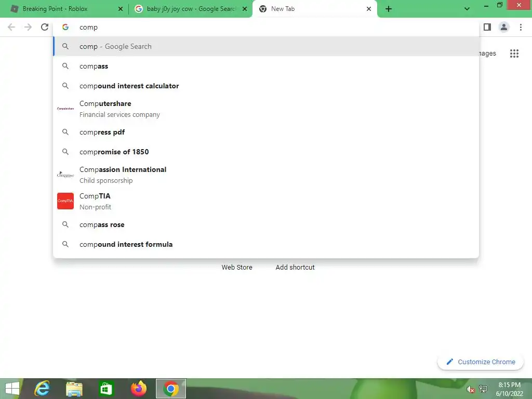Launch Internet Explorer from taskbar

pyautogui.click(x=43, y=389)
